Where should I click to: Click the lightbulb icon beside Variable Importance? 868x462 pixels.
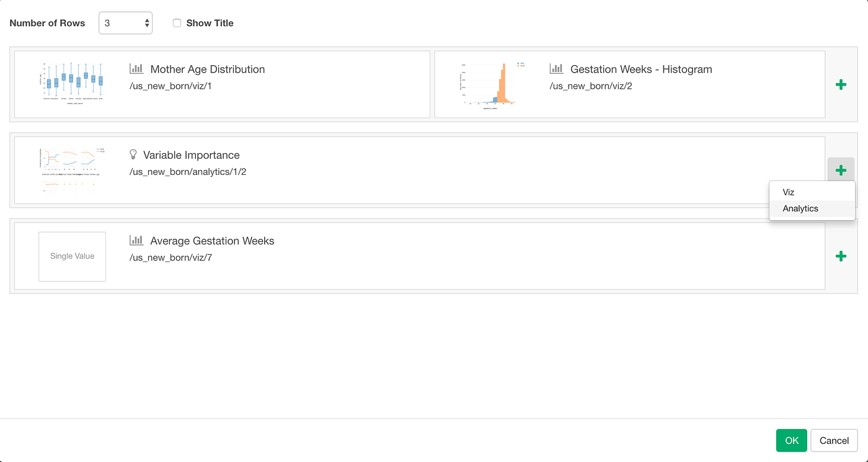click(x=133, y=154)
